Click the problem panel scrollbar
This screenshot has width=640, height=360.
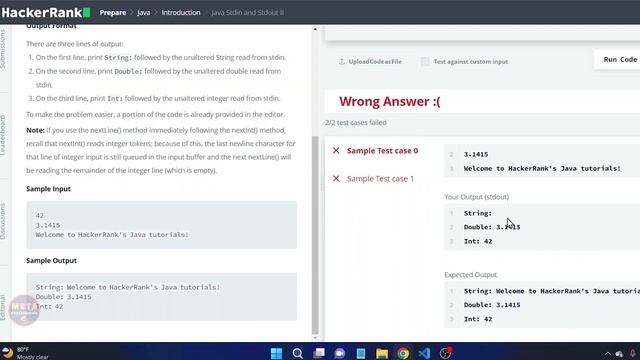tap(315, 235)
